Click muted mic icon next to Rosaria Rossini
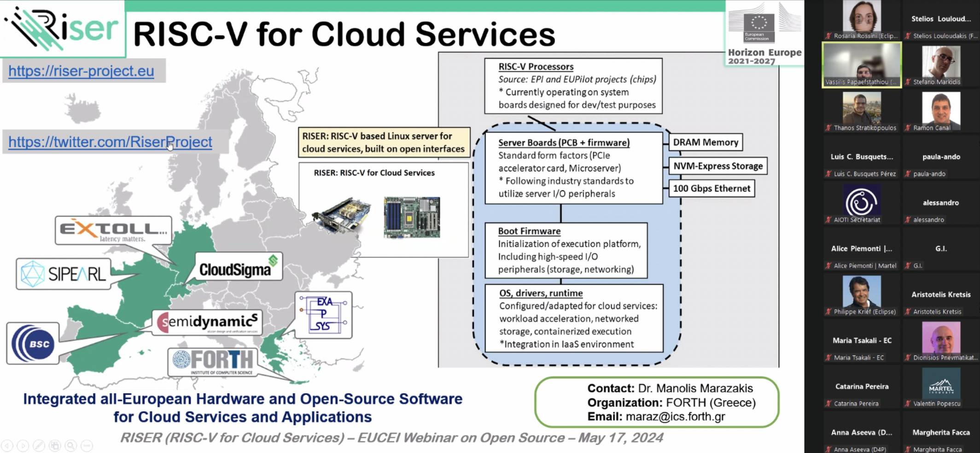Image resolution: width=980 pixels, height=453 pixels. point(829,36)
